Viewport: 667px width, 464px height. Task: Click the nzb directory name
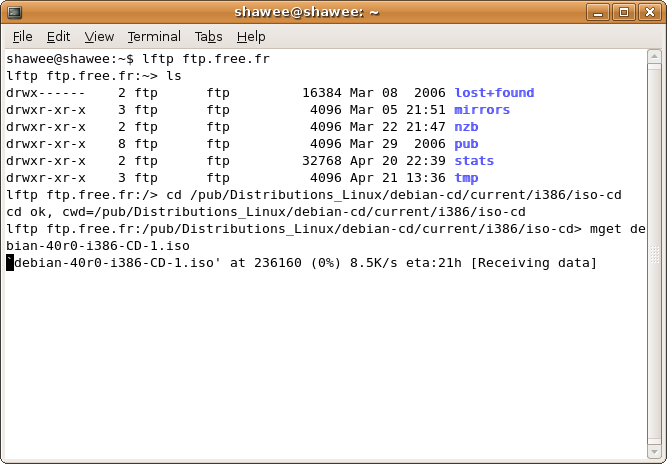(466, 127)
